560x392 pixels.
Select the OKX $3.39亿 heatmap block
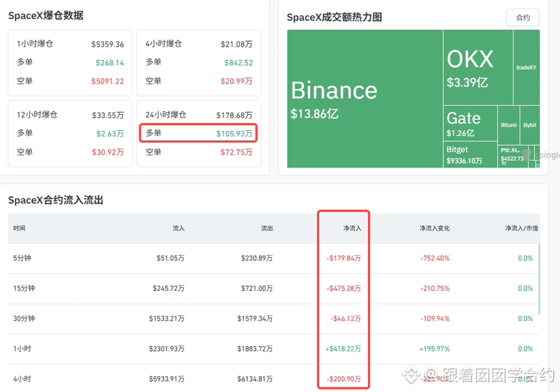[478, 67]
